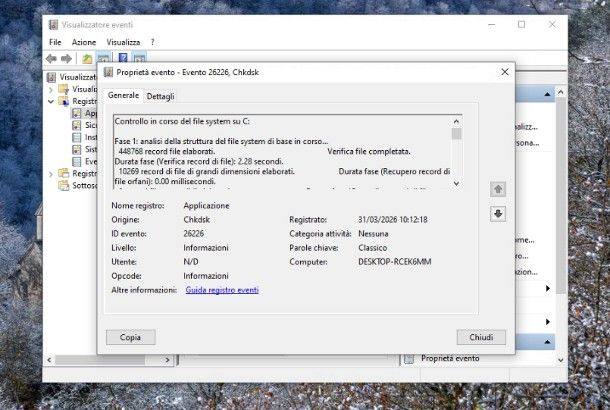Click Proprietà evento label in actions pane
This screenshot has width=610, height=410.
(x=450, y=358)
